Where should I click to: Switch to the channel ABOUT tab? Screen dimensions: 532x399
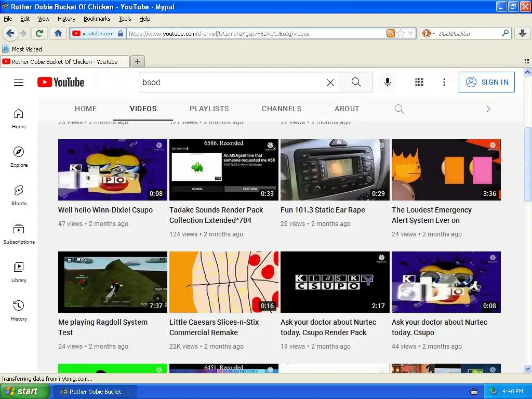click(347, 109)
